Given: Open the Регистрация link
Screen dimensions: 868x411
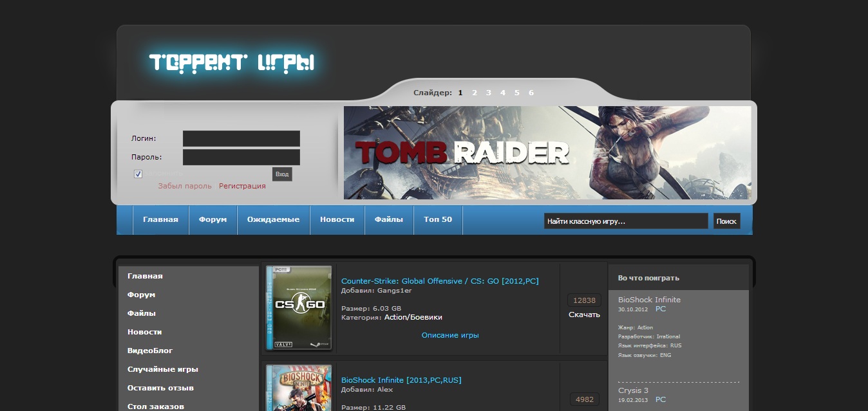Looking at the screenshot, I should pos(242,186).
